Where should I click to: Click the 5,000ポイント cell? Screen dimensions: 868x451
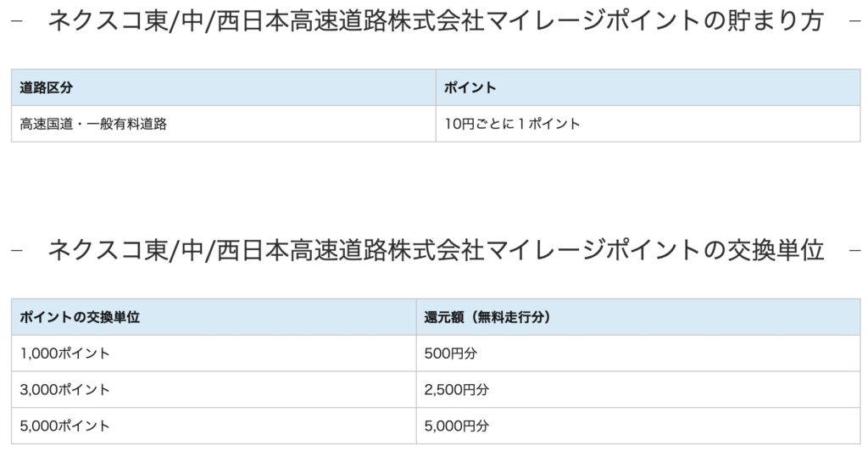click(64, 426)
